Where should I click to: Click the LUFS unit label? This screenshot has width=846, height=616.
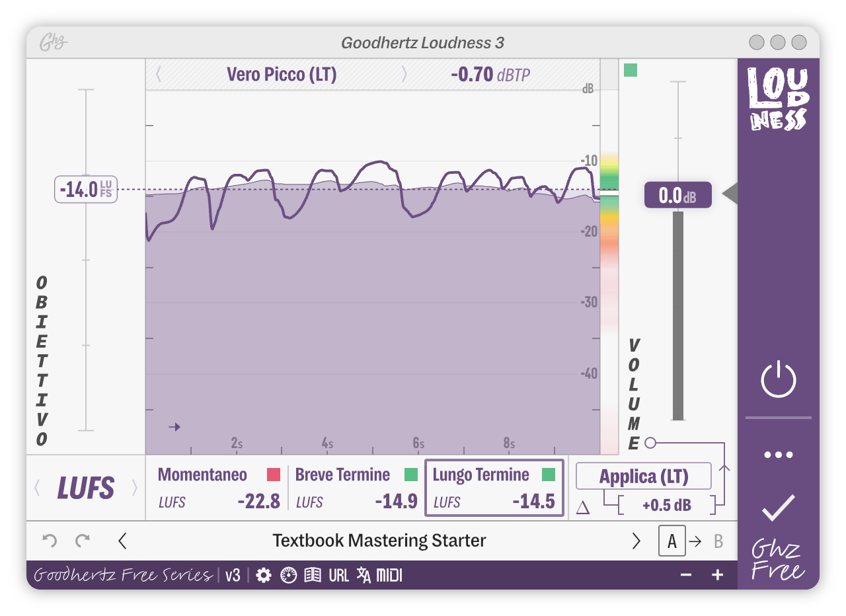(86, 488)
